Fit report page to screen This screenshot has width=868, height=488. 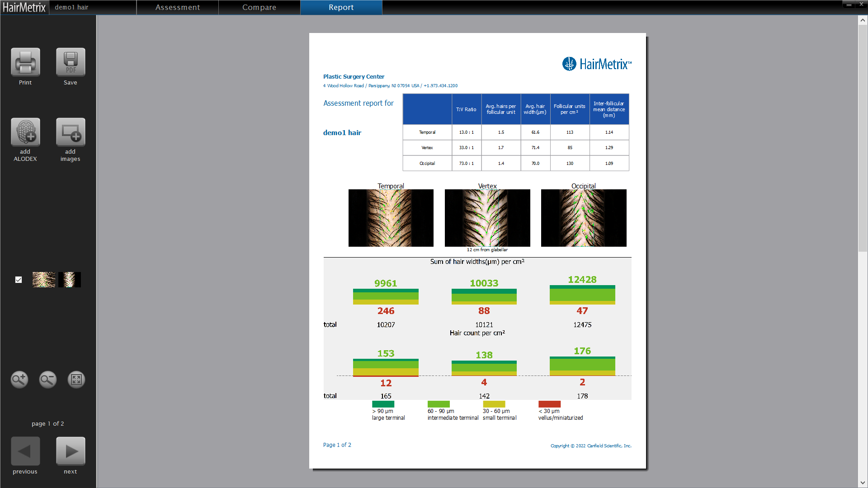pos(76,380)
